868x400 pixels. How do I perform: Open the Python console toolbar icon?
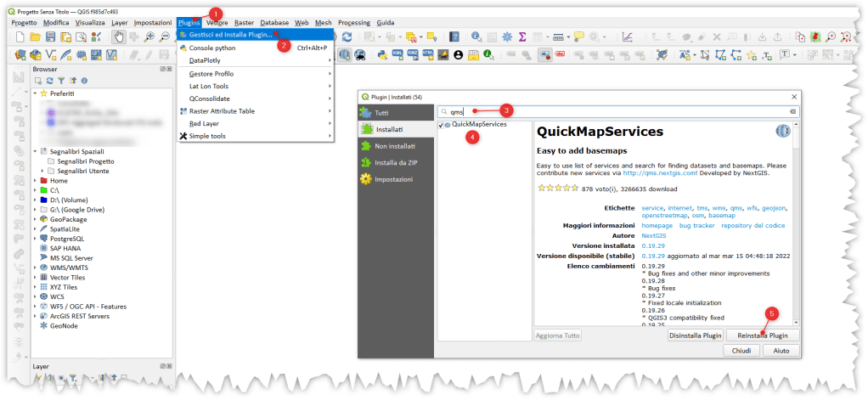382,55
